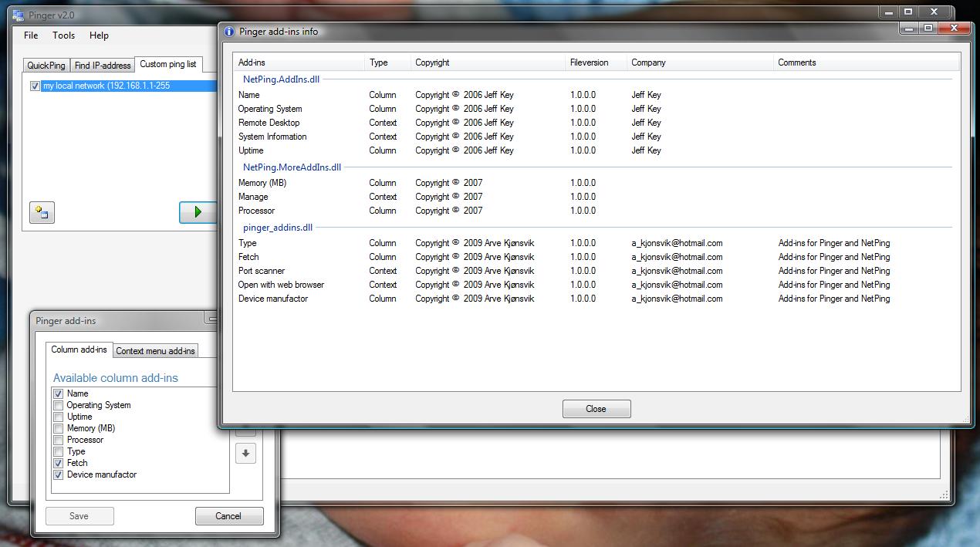Viewport: 980px width, 547px height.
Task: Switch to Context menu add-ins tab
Action: coord(155,351)
